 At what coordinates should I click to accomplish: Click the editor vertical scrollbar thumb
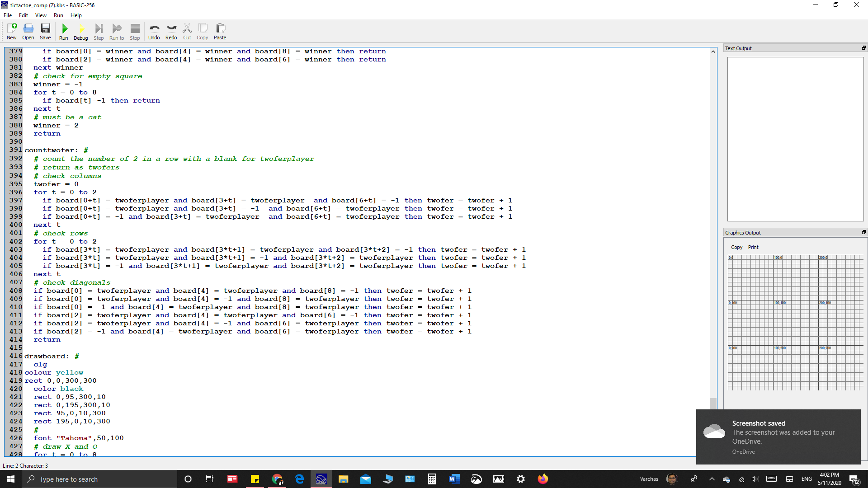pyautogui.click(x=713, y=403)
